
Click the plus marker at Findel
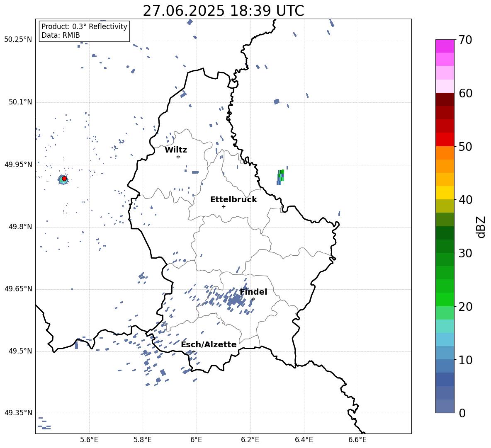click(x=253, y=299)
